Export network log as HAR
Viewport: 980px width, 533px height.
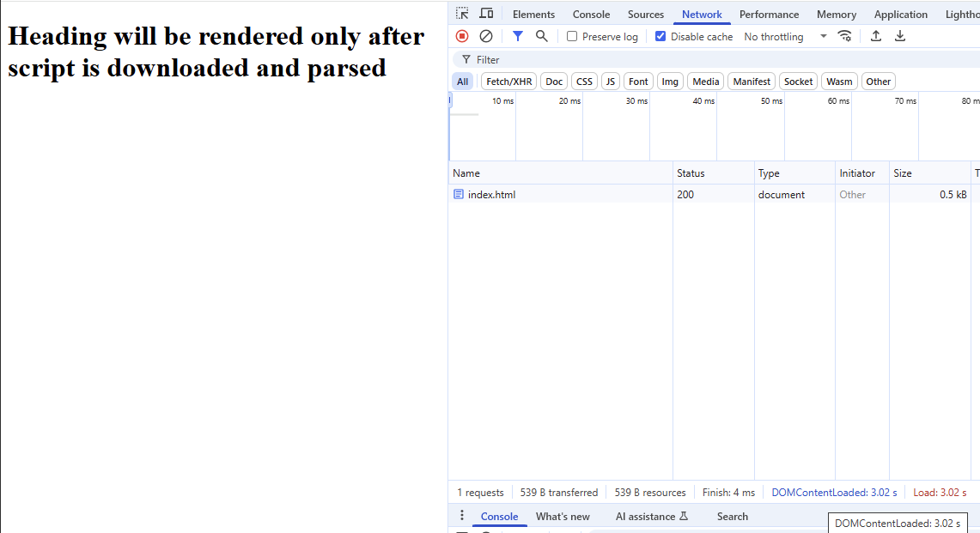(x=899, y=36)
